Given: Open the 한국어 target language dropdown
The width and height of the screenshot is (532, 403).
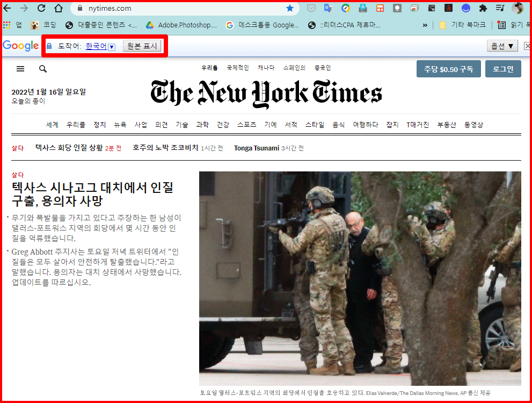Looking at the screenshot, I should click(100, 47).
